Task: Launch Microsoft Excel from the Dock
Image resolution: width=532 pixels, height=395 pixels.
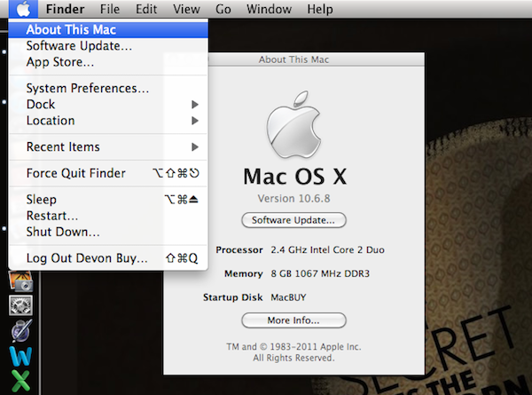Action: (20, 381)
